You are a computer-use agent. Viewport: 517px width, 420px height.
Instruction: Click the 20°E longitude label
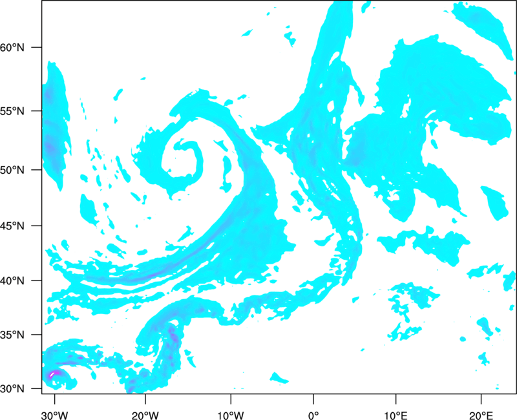coord(481,415)
